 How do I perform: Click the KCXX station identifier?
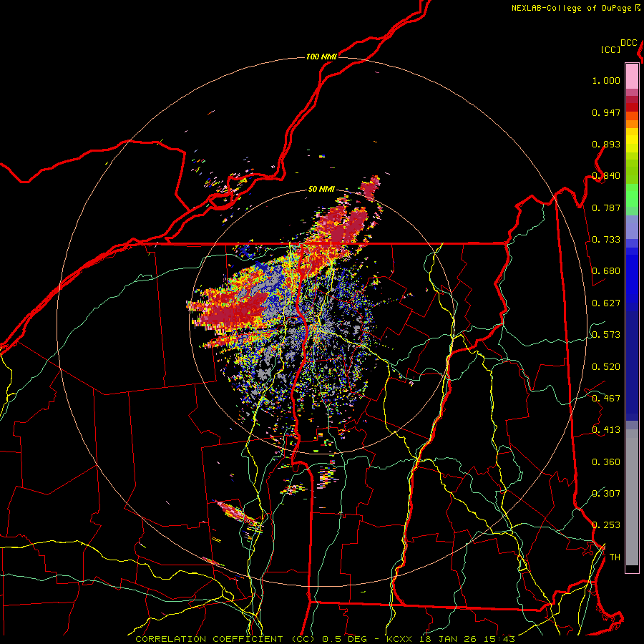399,639
